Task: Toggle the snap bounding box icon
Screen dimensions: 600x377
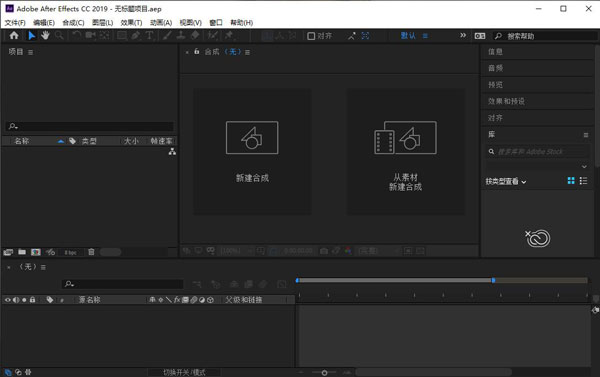Action: coord(365,36)
